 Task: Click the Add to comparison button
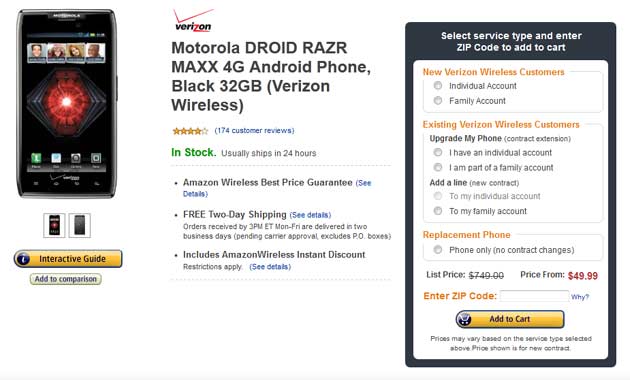65,279
